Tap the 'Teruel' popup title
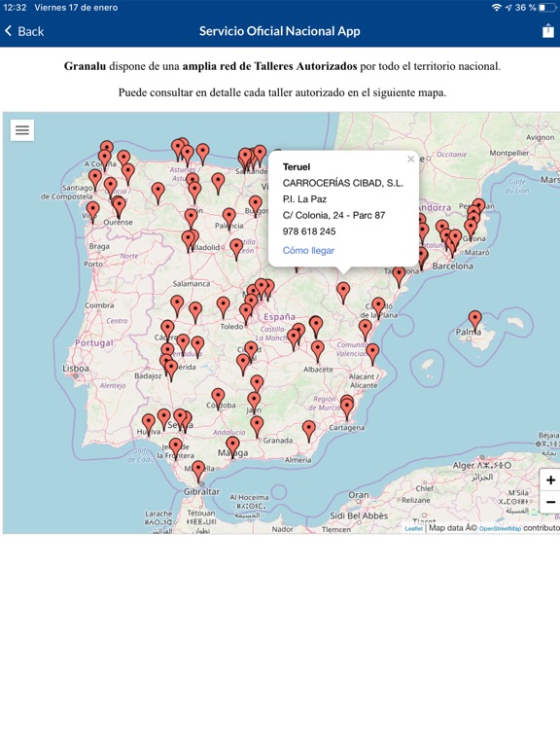 pyautogui.click(x=297, y=166)
